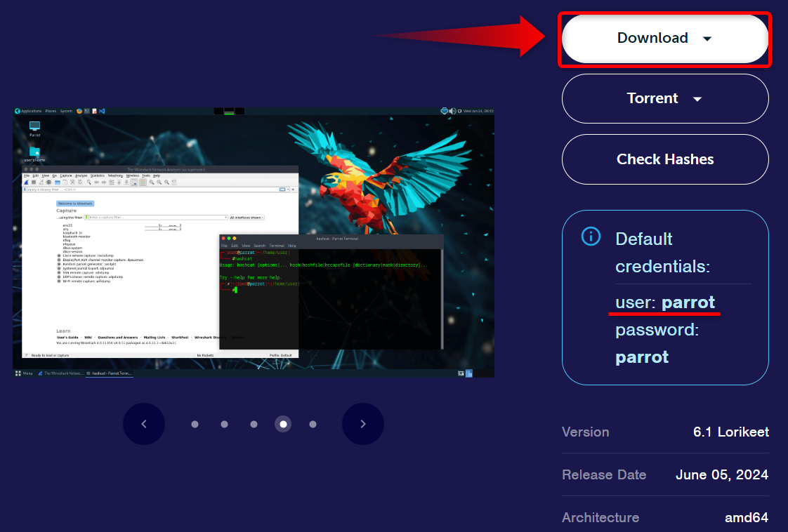Click the 'June 05, 2024' date value
788x532 pixels.
(x=722, y=474)
